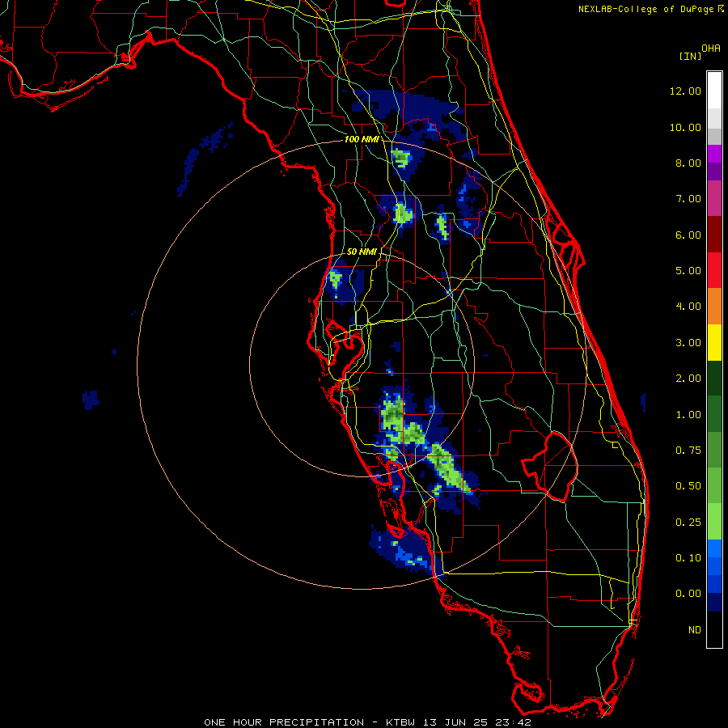This screenshot has width=728, height=728.
Task: Click the 0.50 legend value
Action: pyautogui.click(x=688, y=486)
